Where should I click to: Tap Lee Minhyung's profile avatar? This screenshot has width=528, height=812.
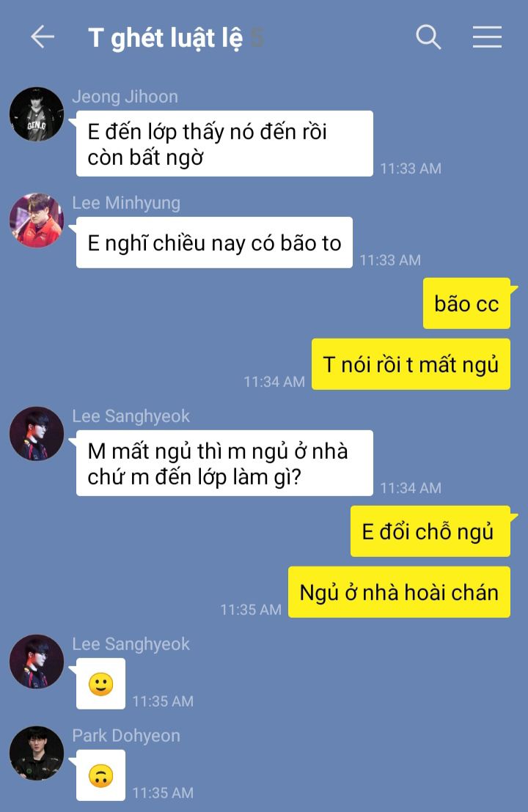37,221
